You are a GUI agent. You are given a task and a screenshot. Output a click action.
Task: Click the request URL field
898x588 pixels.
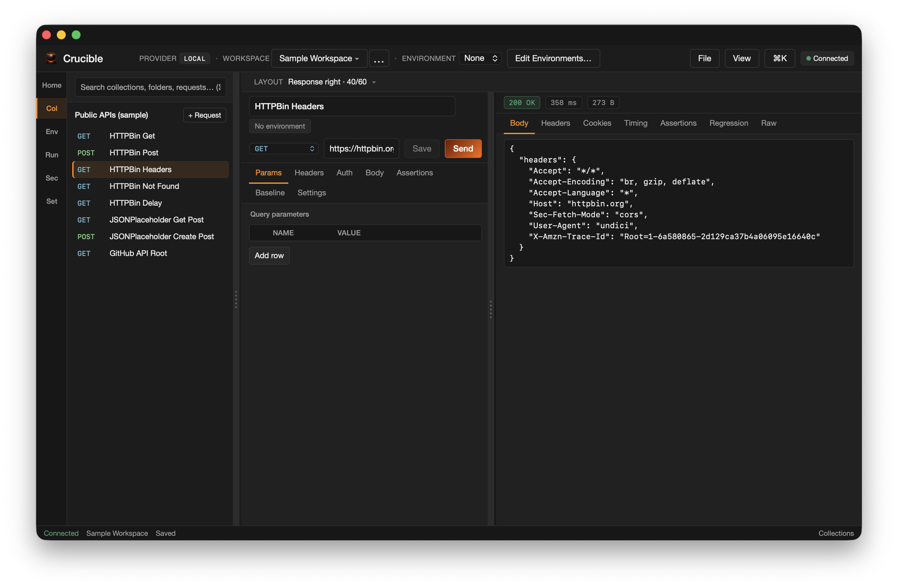click(x=361, y=149)
